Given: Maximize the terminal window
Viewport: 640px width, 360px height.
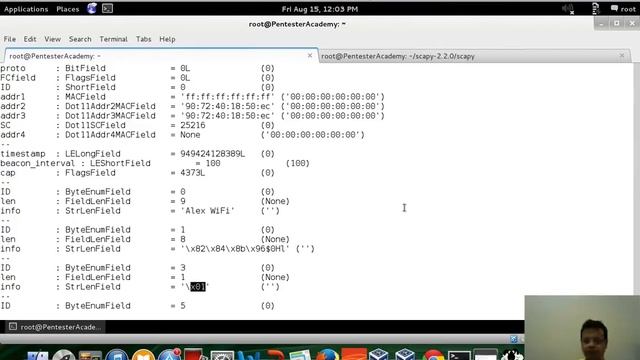Looking at the screenshot, I should click(617, 24).
